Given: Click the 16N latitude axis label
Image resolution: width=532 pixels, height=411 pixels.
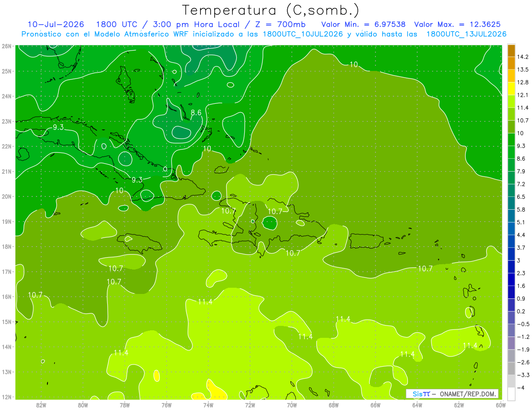Looking at the screenshot, I should [7, 296].
